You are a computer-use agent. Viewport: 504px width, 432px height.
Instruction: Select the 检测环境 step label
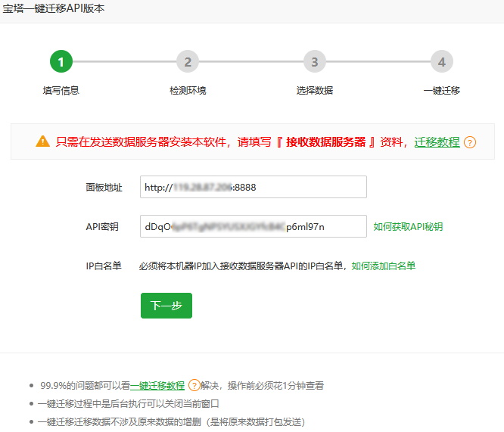[x=188, y=91]
